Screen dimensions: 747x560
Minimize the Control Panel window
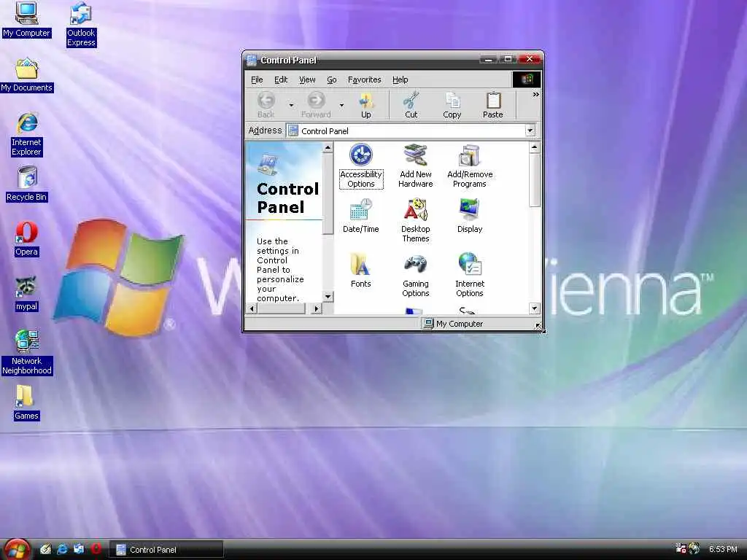[x=488, y=59]
